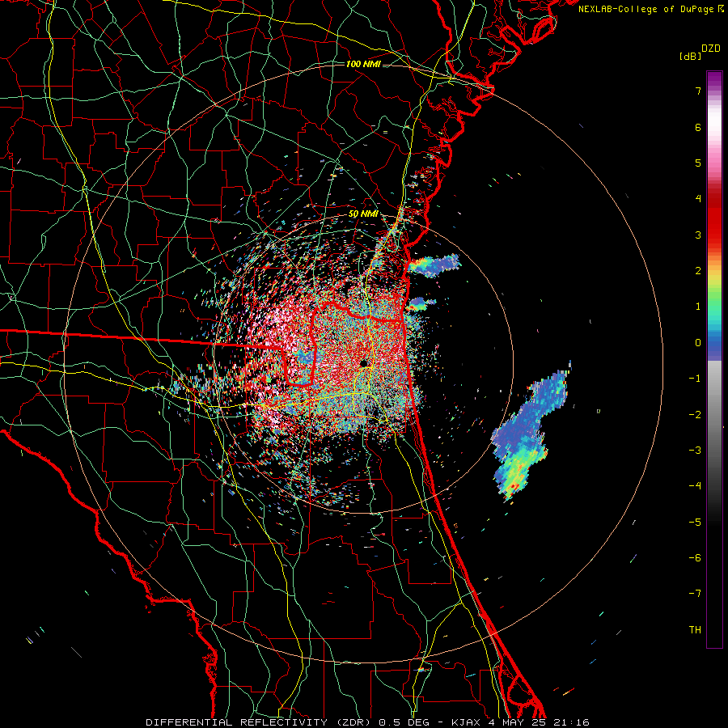Click the [dB] unit label
The image size is (728, 728).
pyautogui.click(x=691, y=56)
